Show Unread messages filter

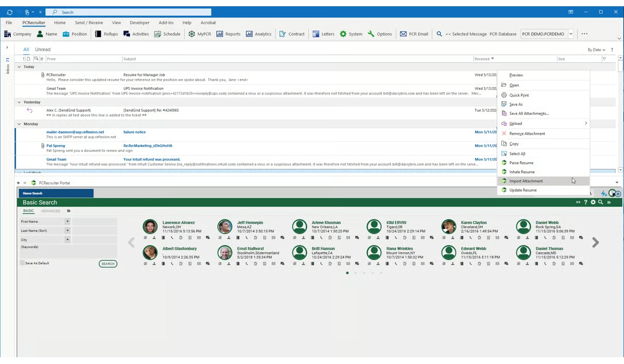[43, 49]
